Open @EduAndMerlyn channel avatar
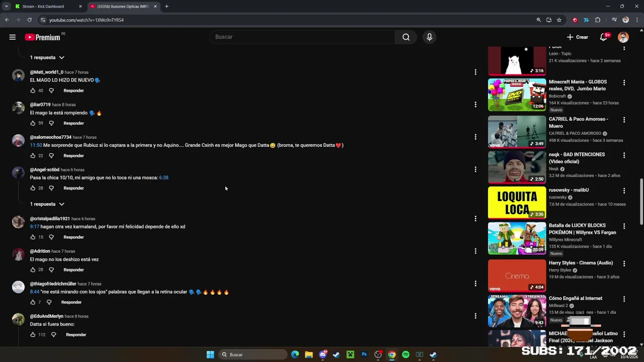The height and width of the screenshot is (362, 644). point(18,320)
